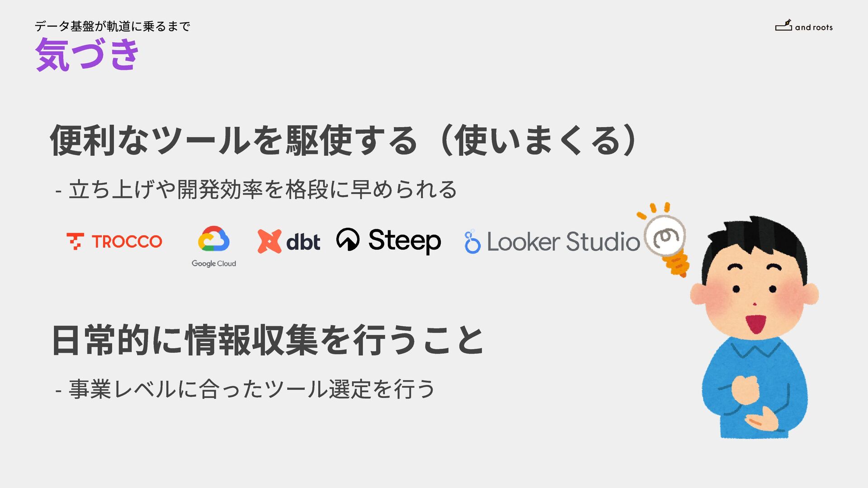Click the subtitle データ基盤が軌道に乗るまで
Screen dimensions: 868x488
(x=112, y=26)
